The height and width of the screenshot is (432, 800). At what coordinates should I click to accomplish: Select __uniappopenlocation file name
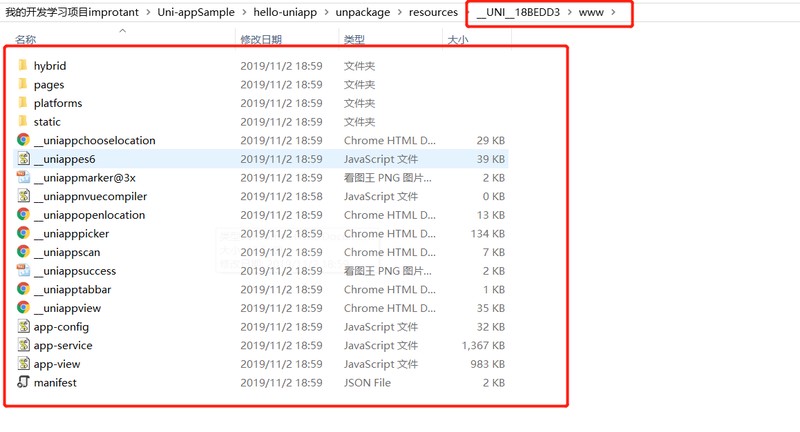point(89,215)
